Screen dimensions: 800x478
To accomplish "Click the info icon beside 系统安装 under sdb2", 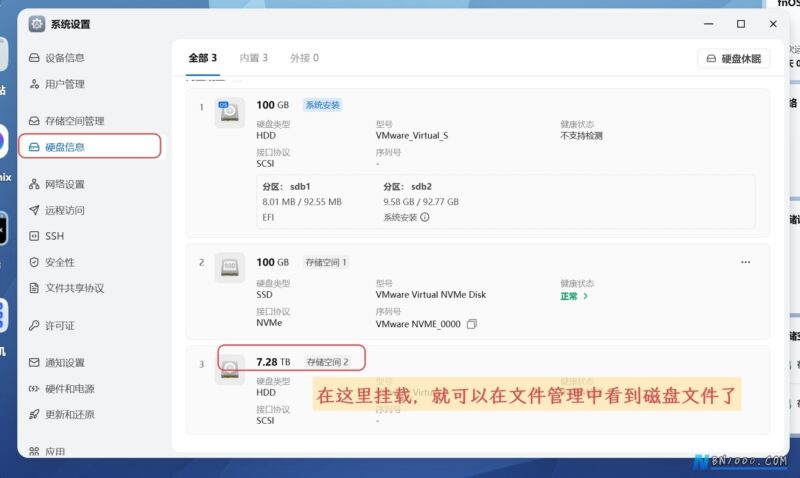I will 424,217.
